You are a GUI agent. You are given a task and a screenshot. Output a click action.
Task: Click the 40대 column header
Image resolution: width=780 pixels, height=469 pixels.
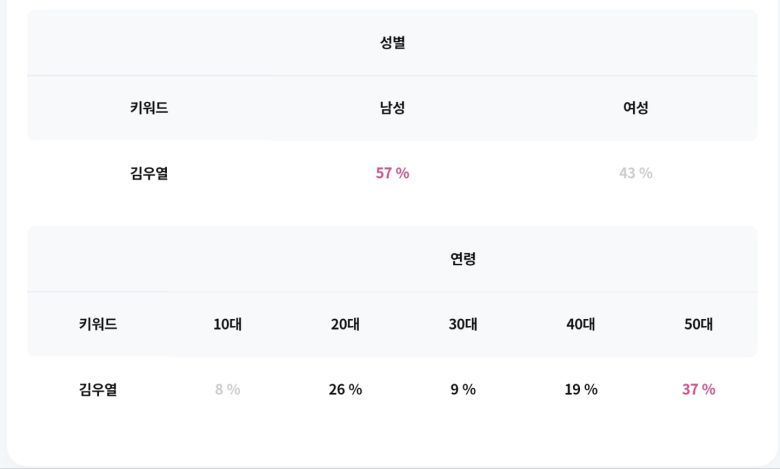(581, 324)
